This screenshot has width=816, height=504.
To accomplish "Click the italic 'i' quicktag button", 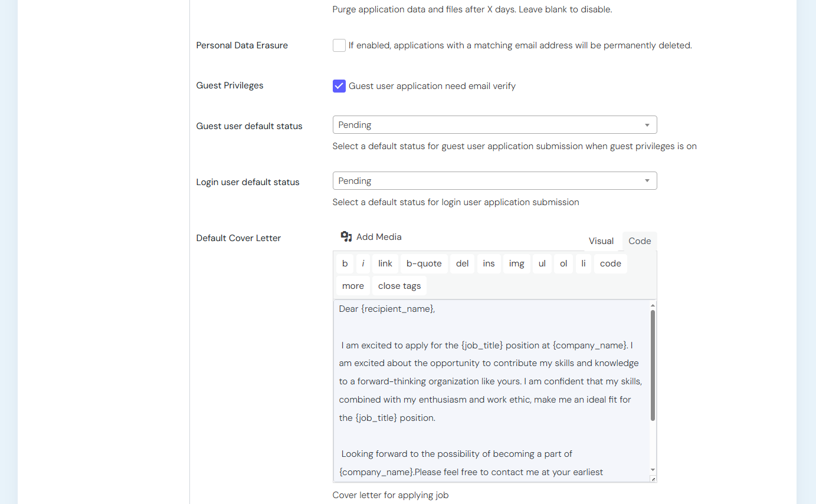I will click(x=363, y=263).
